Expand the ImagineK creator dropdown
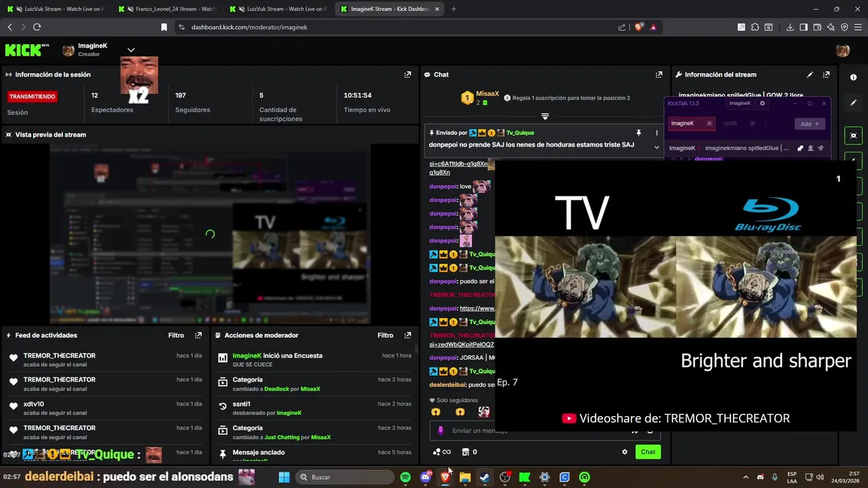 tap(131, 50)
